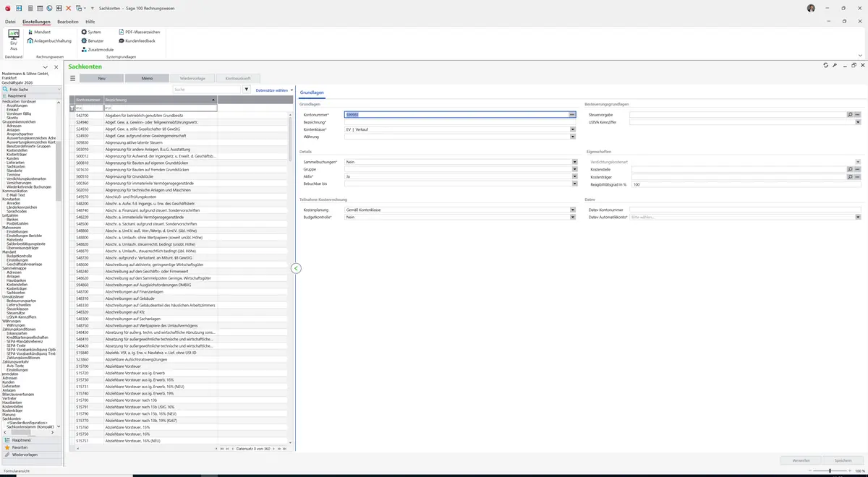
Task: Open Anlagenbuchhaltung from the ribbon
Action: (49, 40)
